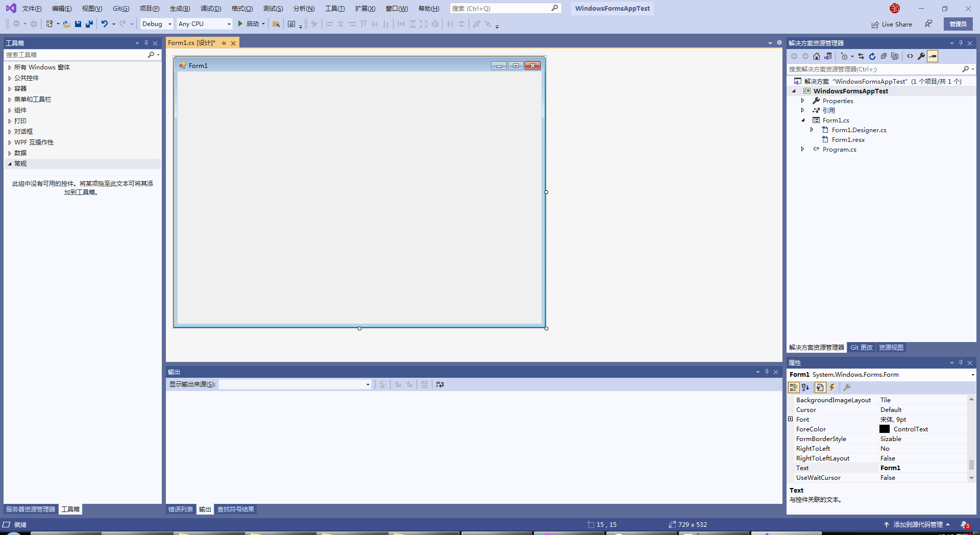Click the View Code angle-brackets icon
Image resolution: width=980 pixels, height=535 pixels.
[x=910, y=56]
